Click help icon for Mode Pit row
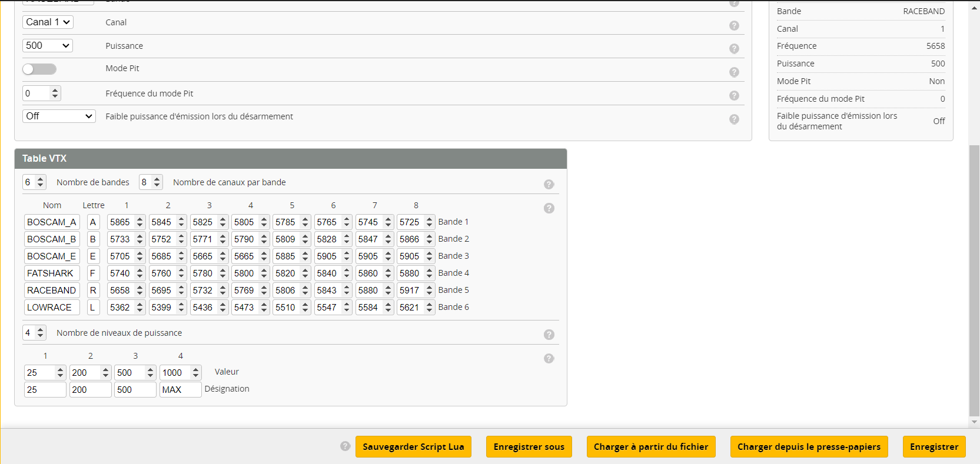 [x=734, y=72]
